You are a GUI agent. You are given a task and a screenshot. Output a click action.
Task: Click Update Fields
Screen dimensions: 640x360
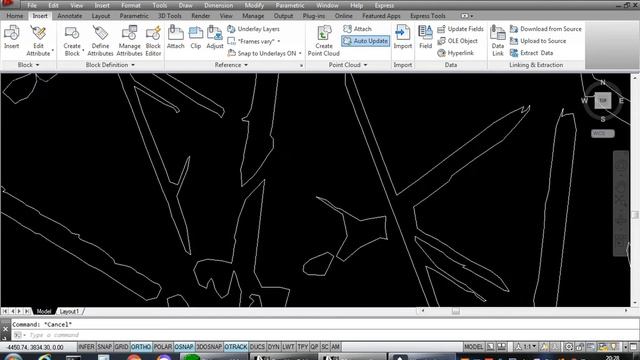(x=460, y=29)
